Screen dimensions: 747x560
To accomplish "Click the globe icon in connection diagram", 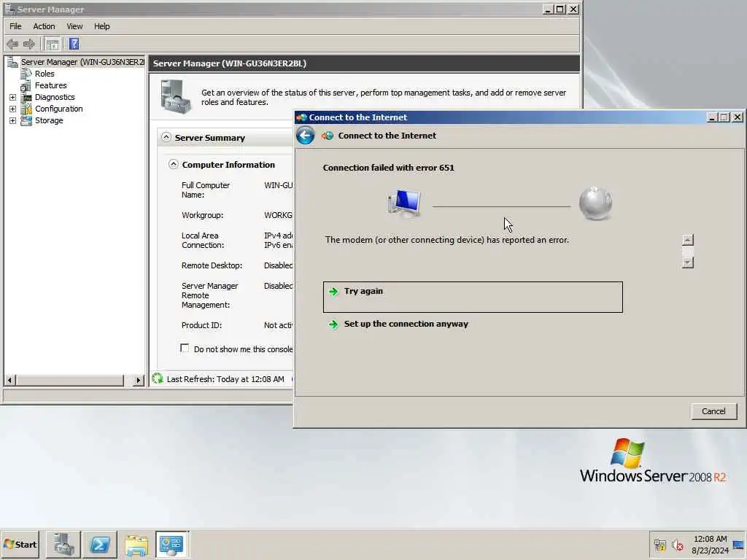I will (x=595, y=203).
